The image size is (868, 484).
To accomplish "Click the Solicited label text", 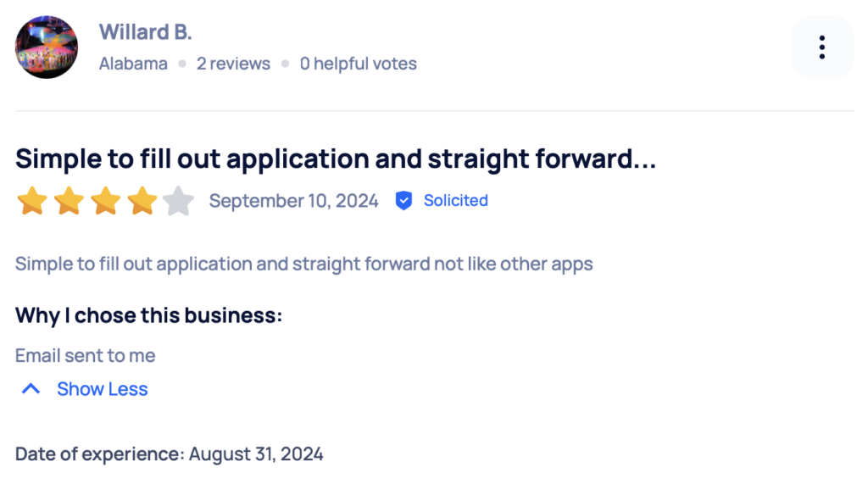I will tap(455, 201).
